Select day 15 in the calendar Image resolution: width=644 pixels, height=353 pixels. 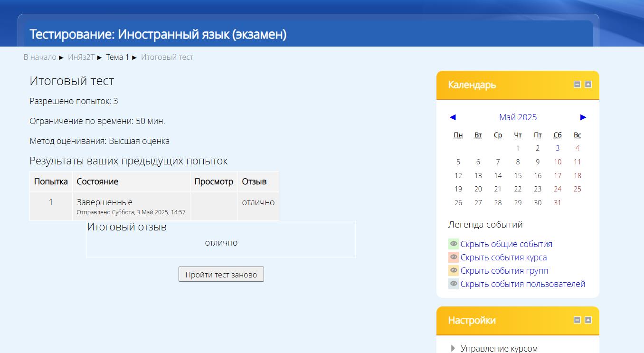point(518,176)
